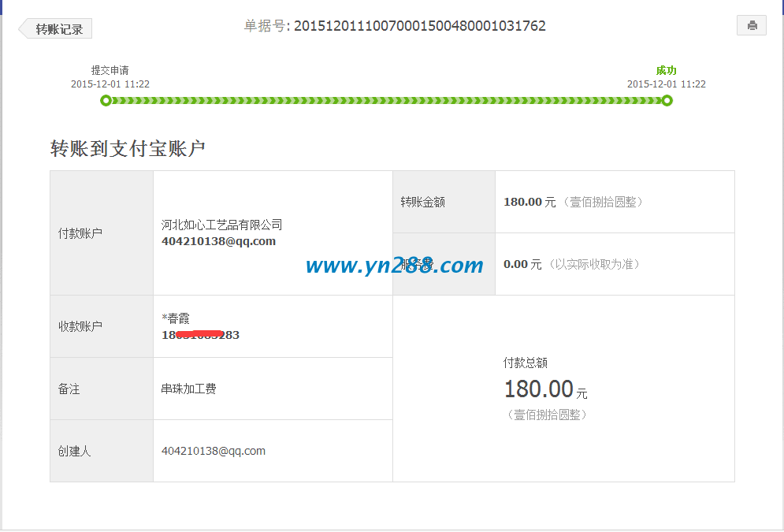Image resolution: width=784 pixels, height=532 pixels.
Task: Click the middle of the green progress bar
Action: [386, 100]
